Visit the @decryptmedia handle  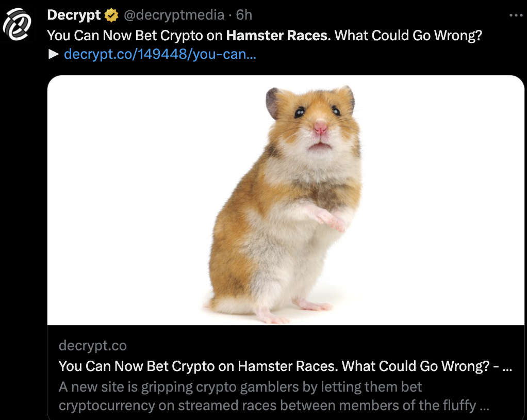(174, 15)
